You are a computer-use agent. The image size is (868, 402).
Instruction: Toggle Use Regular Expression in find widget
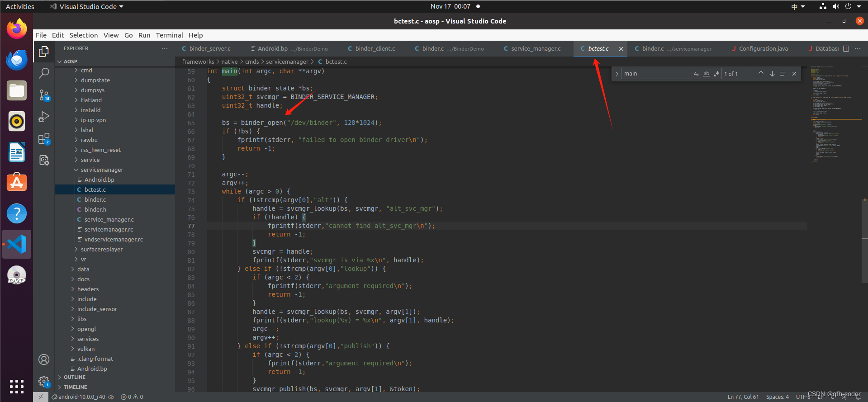[716, 74]
